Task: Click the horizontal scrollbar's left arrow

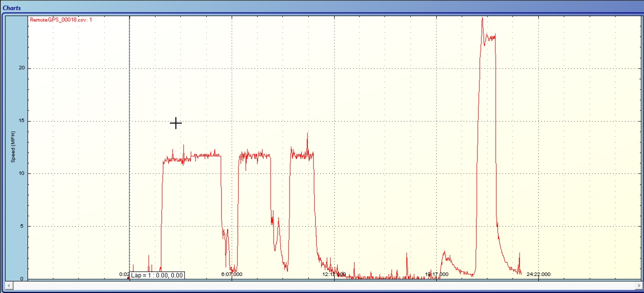Action: click(x=9, y=286)
